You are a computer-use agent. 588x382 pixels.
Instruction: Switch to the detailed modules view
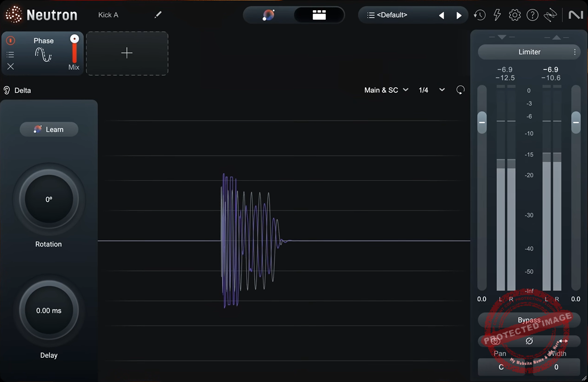click(x=319, y=15)
